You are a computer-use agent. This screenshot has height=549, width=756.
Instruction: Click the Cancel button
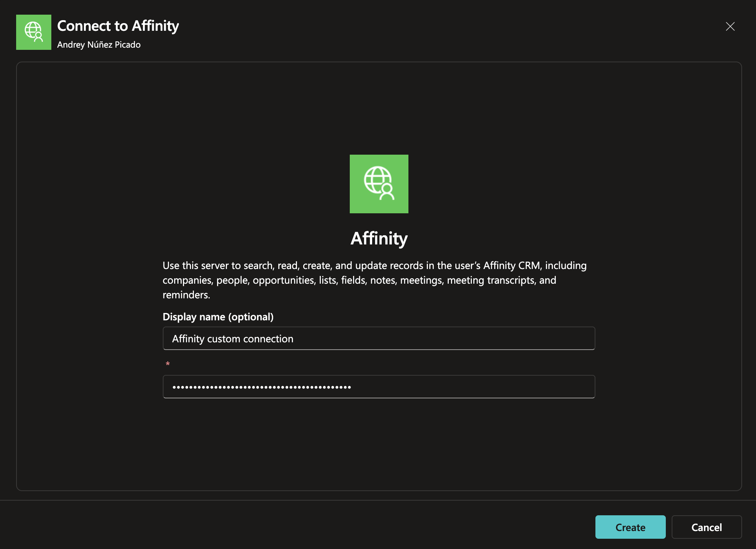pyautogui.click(x=707, y=527)
